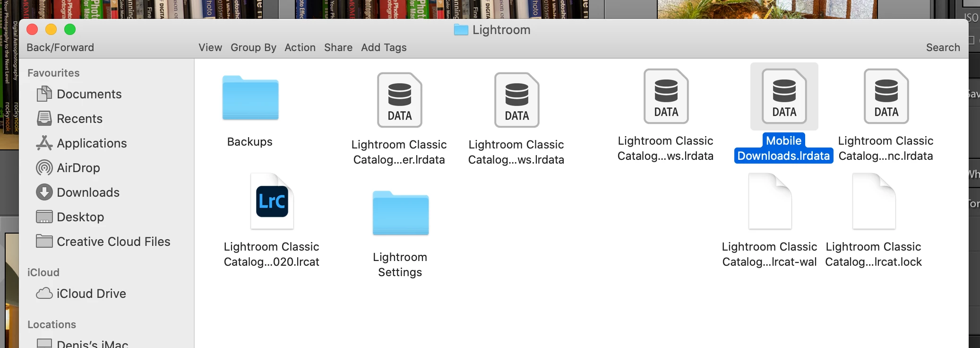The image size is (980, 348).
Task: Select the selected Mobile Downloads.lrdata DATA icon
Action: (784, 96)
